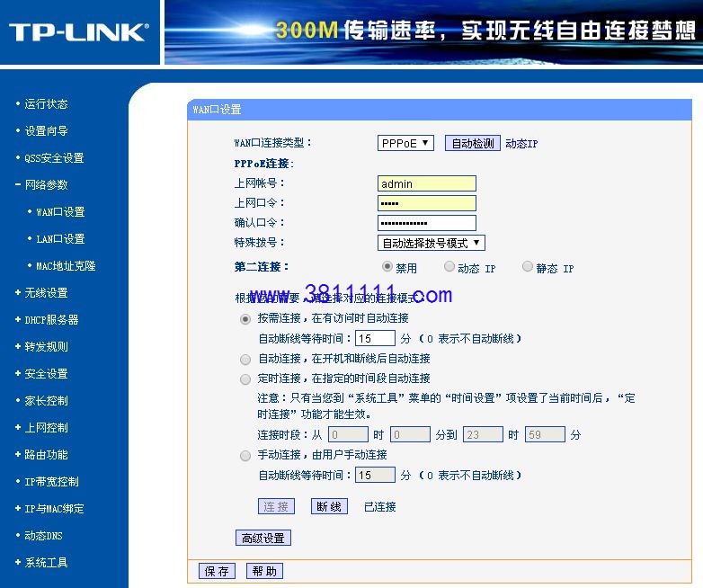Click the 确认口令 password field
This screenshot has height=588, width=703.
pyautogui.click(x=427, y=223)
